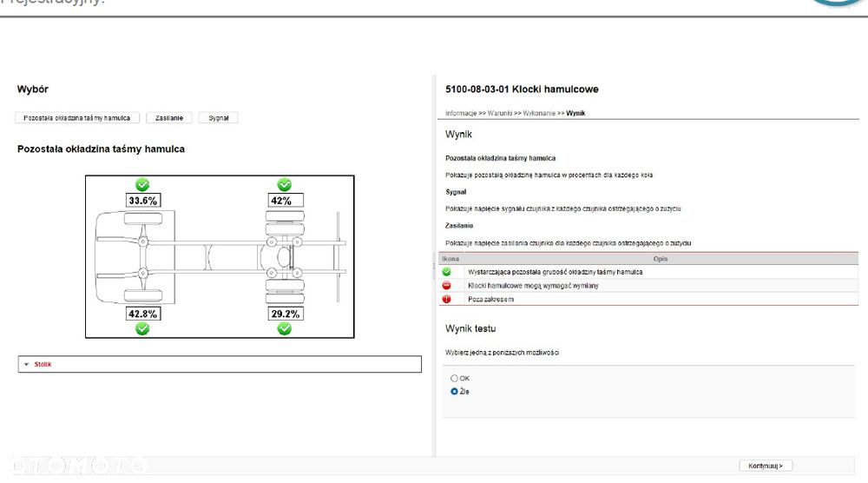Click green check icon below 42.8% reading
The width and height of the screenshot is (868, 483).
(142, 329)
